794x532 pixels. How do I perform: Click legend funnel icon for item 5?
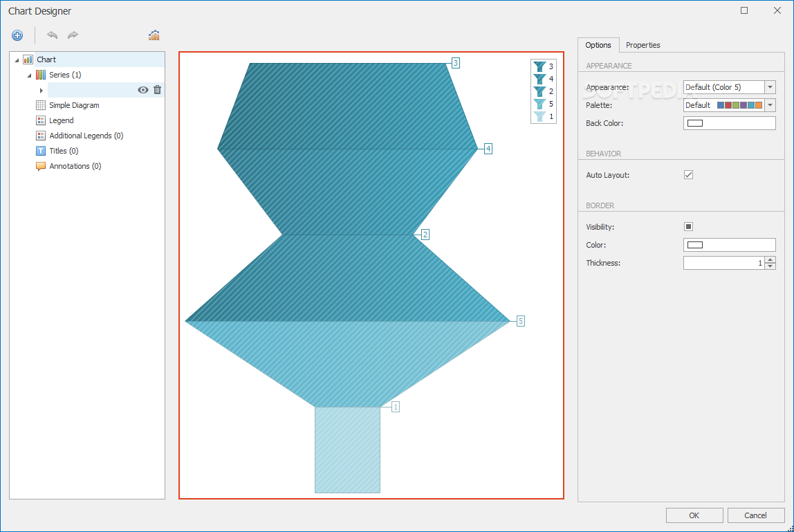click(x=539, y=104)
